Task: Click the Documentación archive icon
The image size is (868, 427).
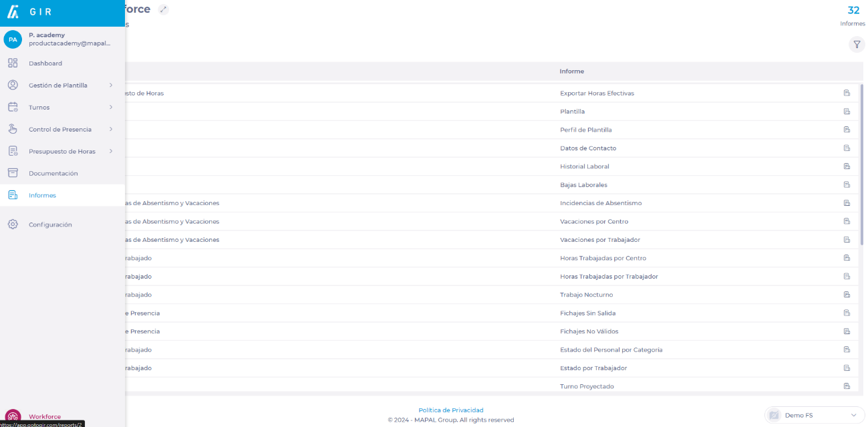Action: coord(13,173)
